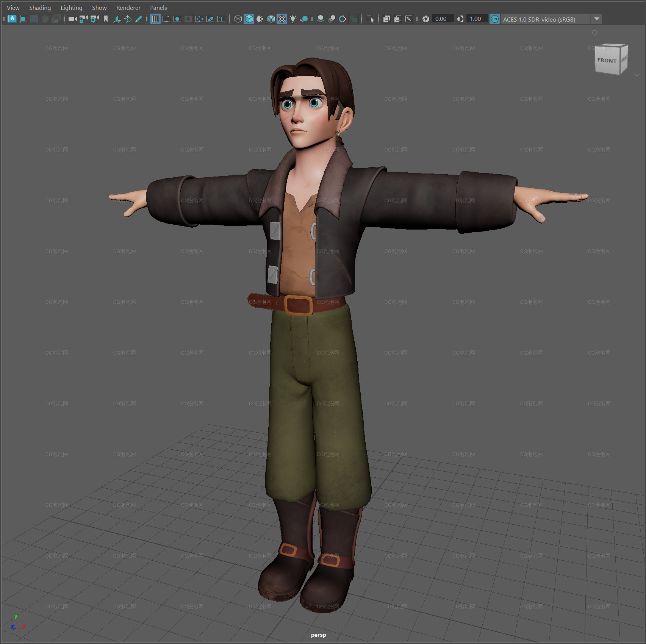The width and height of the screenshot is (646, 644).
Task: Click the FRONT face of ViewCube
Action: tap(607, 60)
